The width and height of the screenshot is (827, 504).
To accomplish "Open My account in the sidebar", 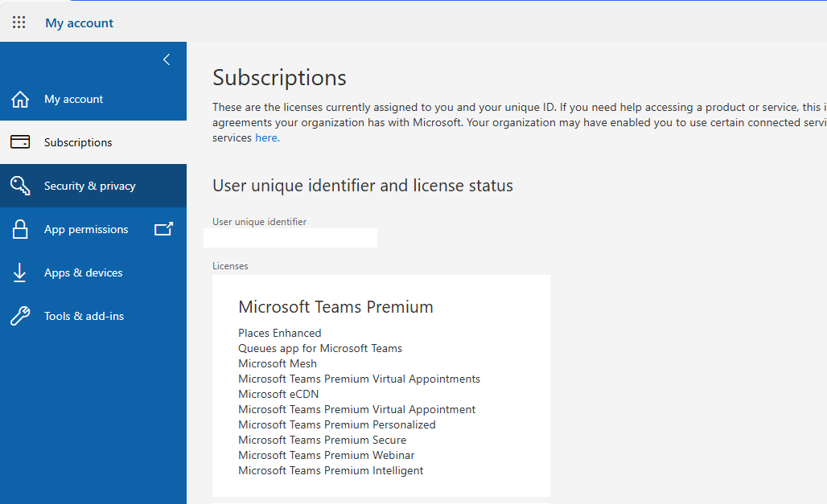I will pyautogui.click(x=93, y=99).
